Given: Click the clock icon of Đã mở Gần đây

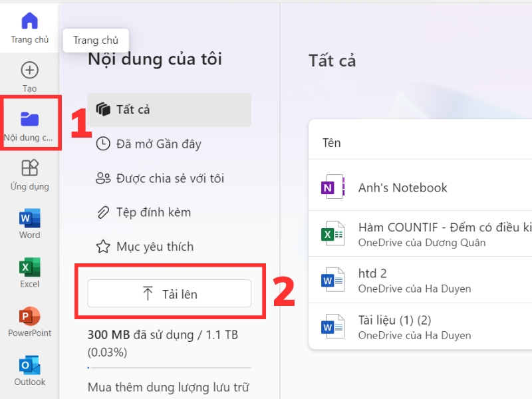Looking at the screenshot, I should coord(103,144).
